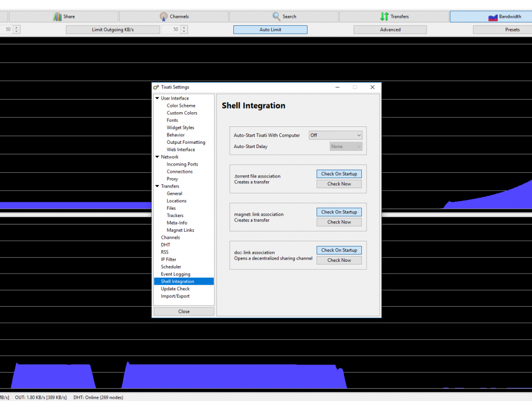Open the Channels tab
Screen dimensions: 532x401
[x=174, y=16]
